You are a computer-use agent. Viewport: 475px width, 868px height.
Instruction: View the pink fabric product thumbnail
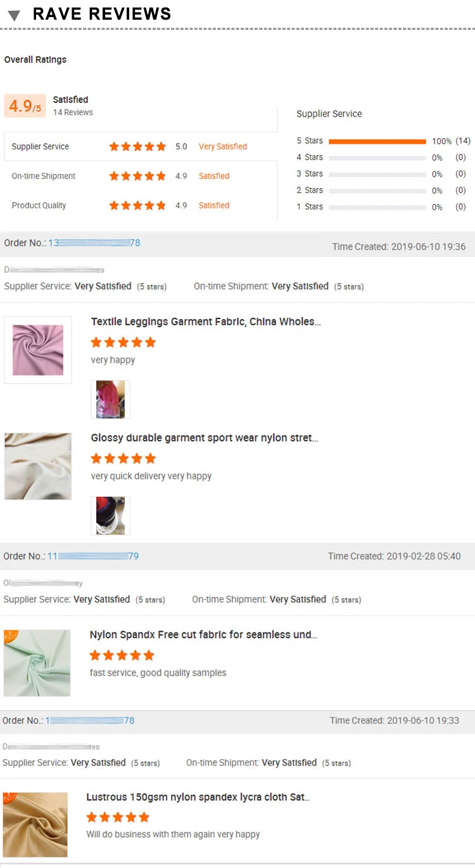[38, 350]
